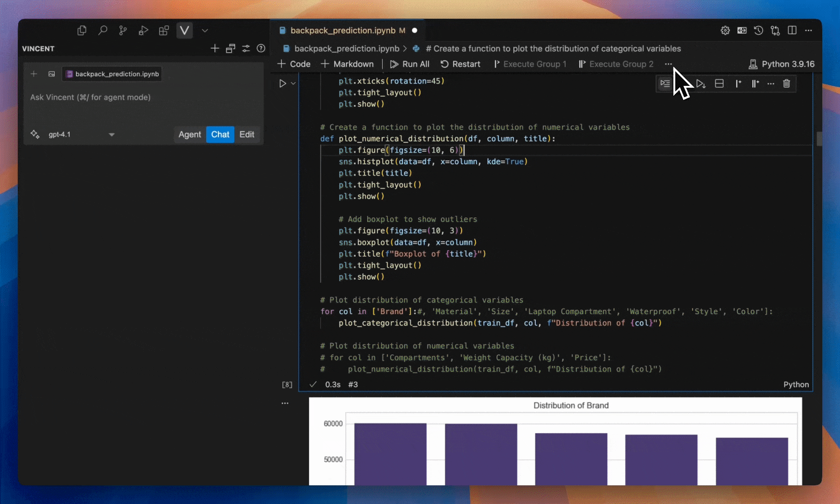Click the sparkle icon beside gpt-4.1

(35, 134)
